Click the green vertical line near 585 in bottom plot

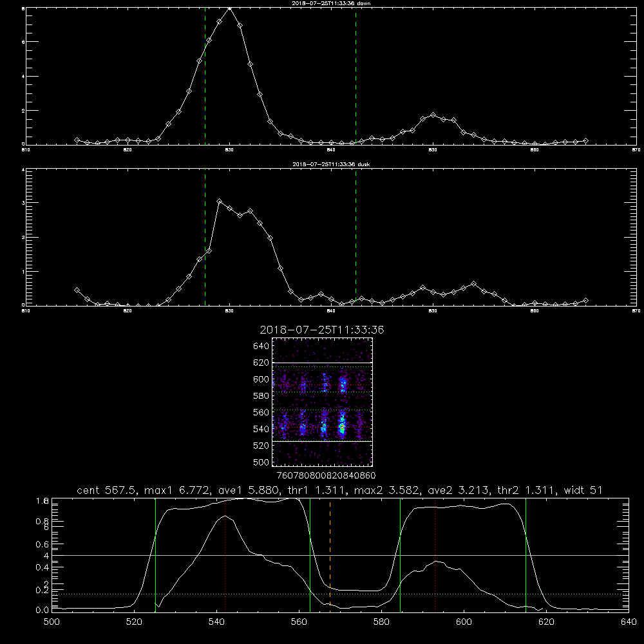400,555
